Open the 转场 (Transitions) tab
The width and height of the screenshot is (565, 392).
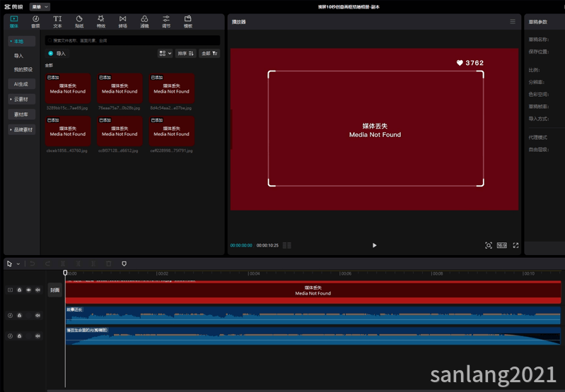[123, 22]
